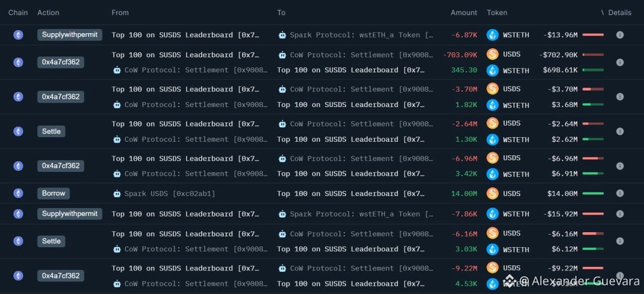Click the amount value 4.53K
Screen dimensions: 644x294
pyautogui.click(x=466, y=284)
